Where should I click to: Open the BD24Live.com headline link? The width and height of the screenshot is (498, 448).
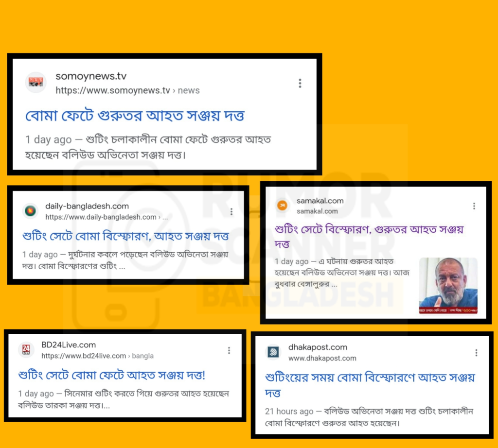tap(112, 375)
